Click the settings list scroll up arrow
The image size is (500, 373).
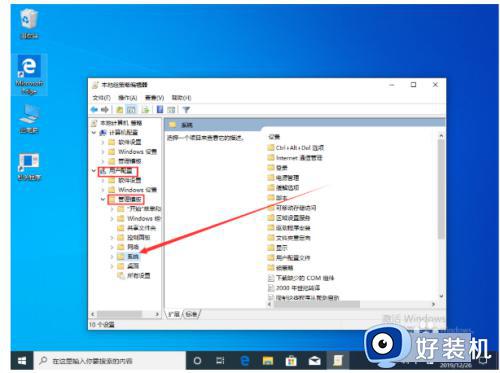tap(441, 136)
